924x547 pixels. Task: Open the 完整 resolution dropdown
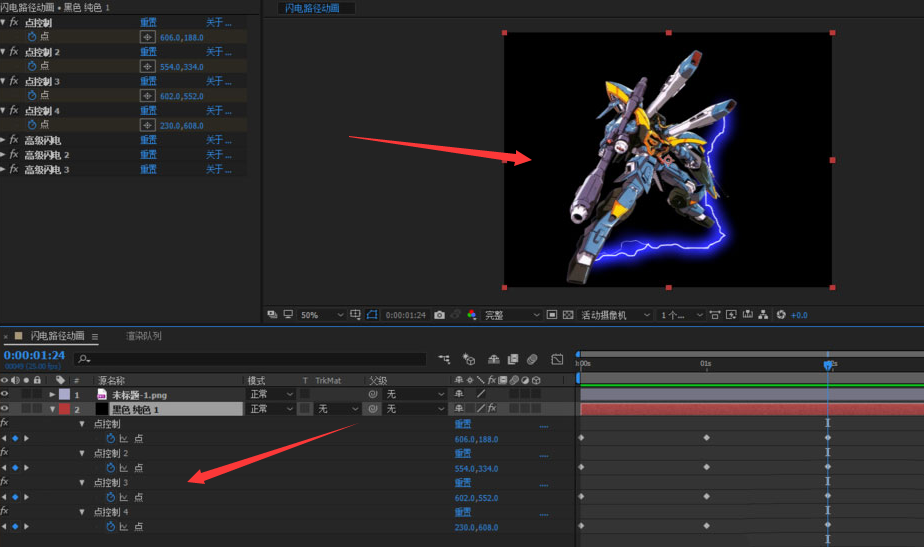pyautogui.click(x=512, y=315)
